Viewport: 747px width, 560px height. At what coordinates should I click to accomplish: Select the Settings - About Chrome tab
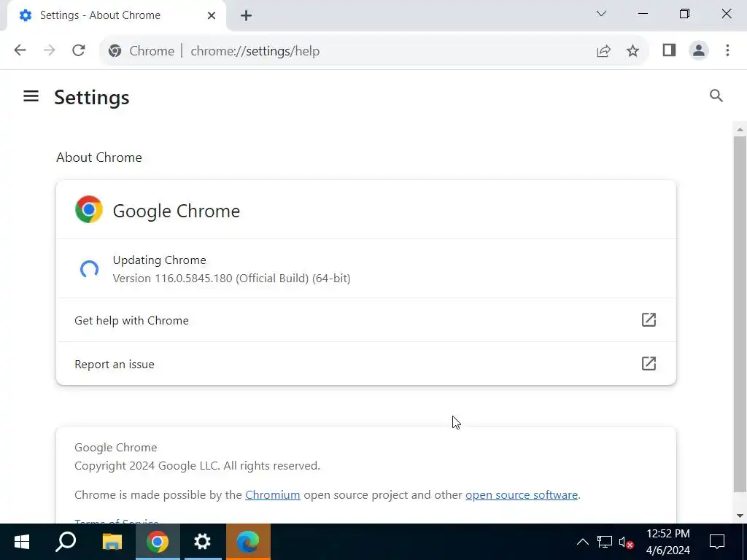117,16
